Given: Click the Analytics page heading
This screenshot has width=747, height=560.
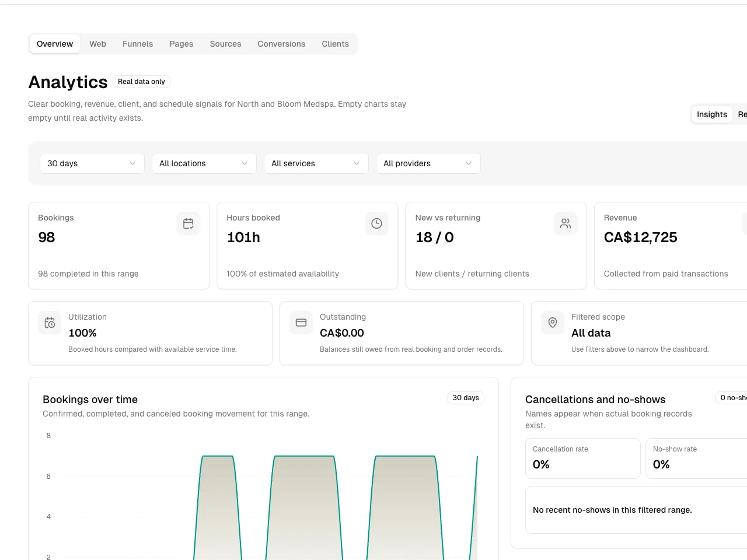Looking at the screenshot, I should click(x=68, y=82).
